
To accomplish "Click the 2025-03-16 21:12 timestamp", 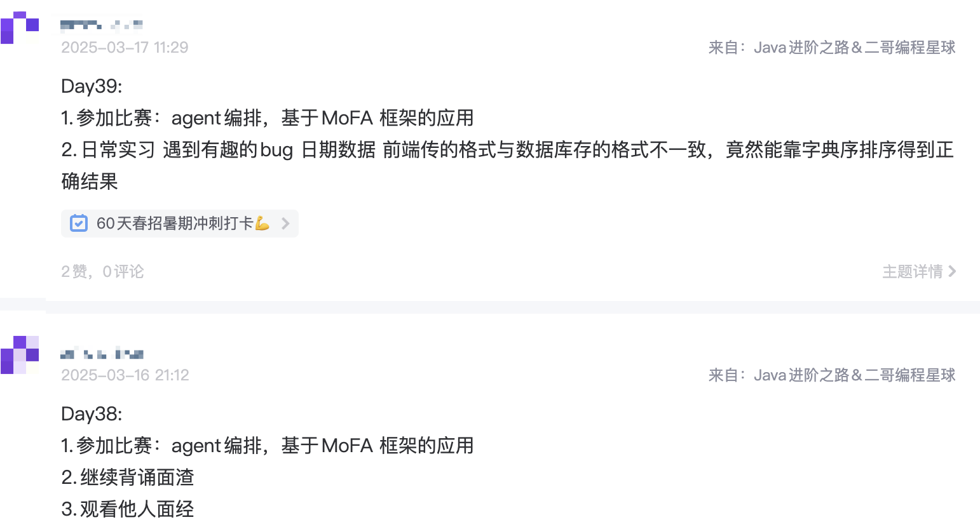I will pos(125,375).
